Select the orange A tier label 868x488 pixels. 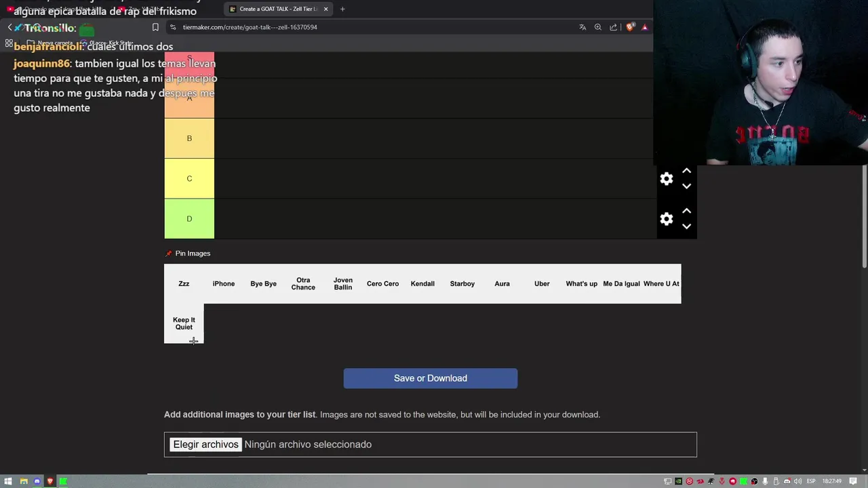pos(189,98)
